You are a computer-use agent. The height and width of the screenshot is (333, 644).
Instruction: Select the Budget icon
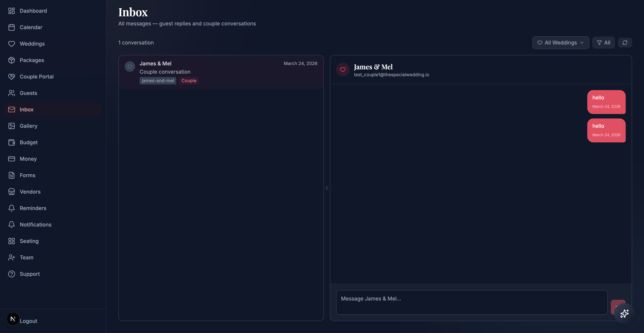[x=12, y=142]
